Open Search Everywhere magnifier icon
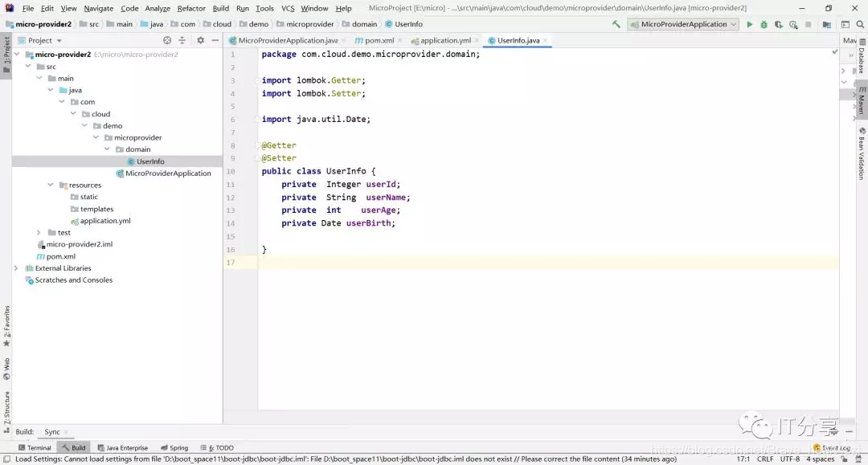 tap(860, 24)
